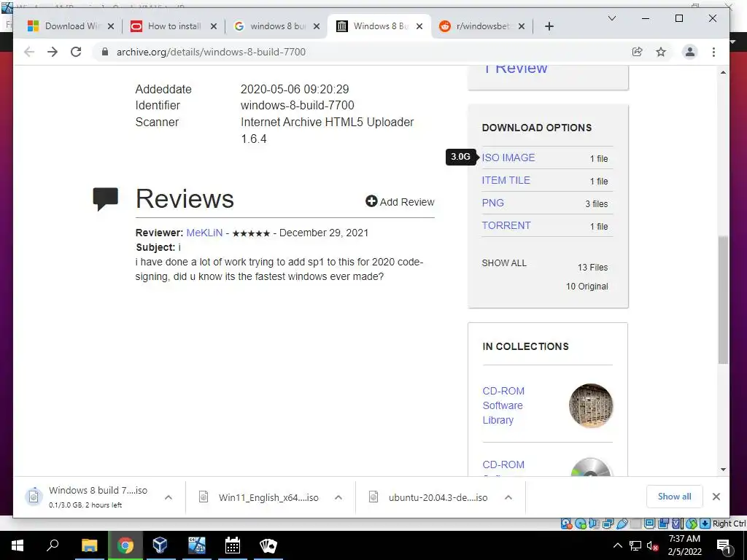Click the Reviews speech bubble icon
This screenshot has width=747, height=560.
pyautogui.click(x=105, y=199)
